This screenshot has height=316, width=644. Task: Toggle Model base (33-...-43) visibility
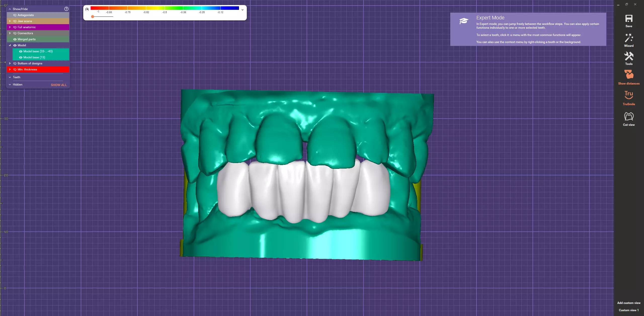click(21, 51)
